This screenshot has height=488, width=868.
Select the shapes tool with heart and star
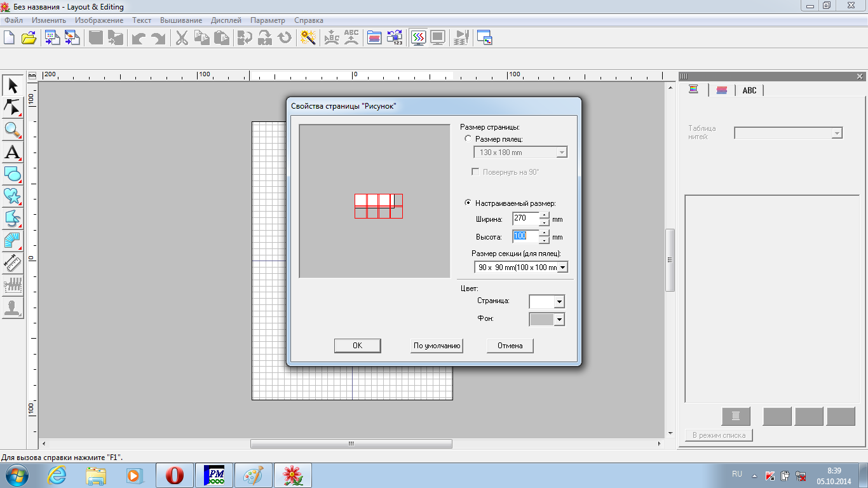coord(13,196)
